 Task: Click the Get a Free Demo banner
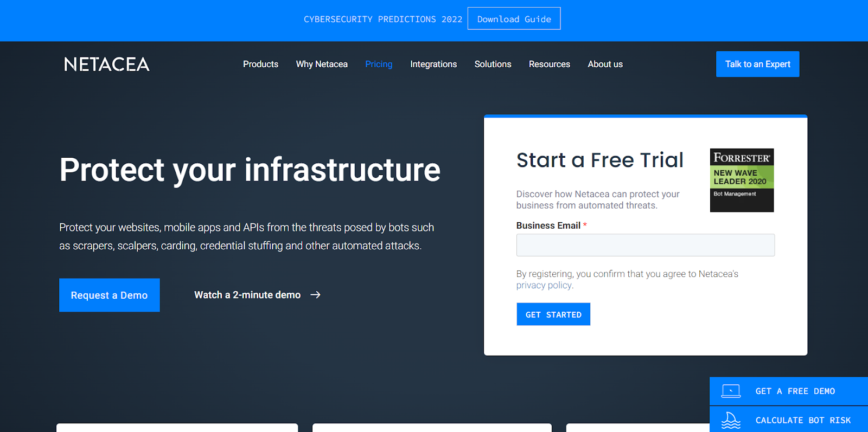pos(789,391)
